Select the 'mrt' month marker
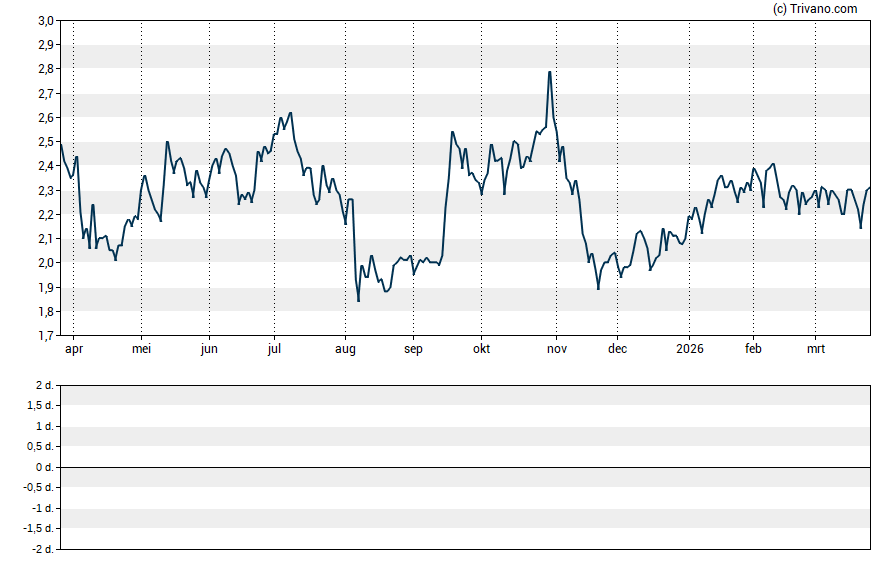Viewport: 888px width, 565px height. [816, 349]
